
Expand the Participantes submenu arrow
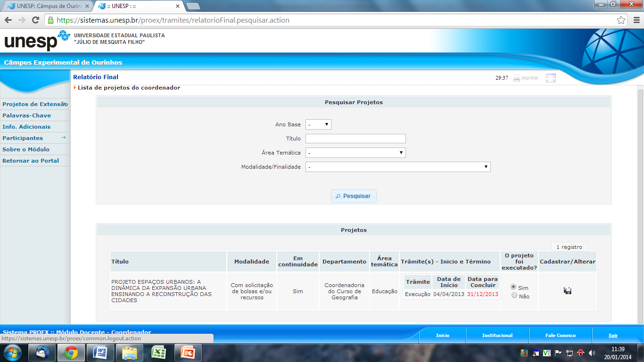[64, 138]
